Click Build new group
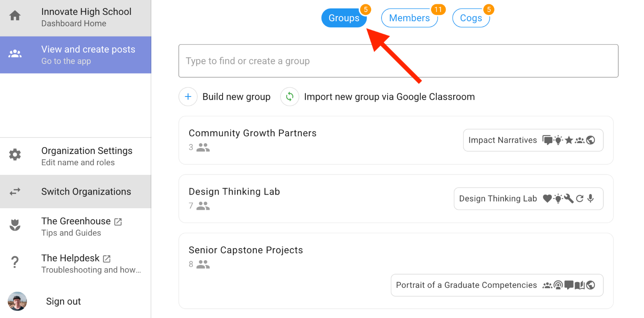The image size is (644, 318). (x=236, y=96)
